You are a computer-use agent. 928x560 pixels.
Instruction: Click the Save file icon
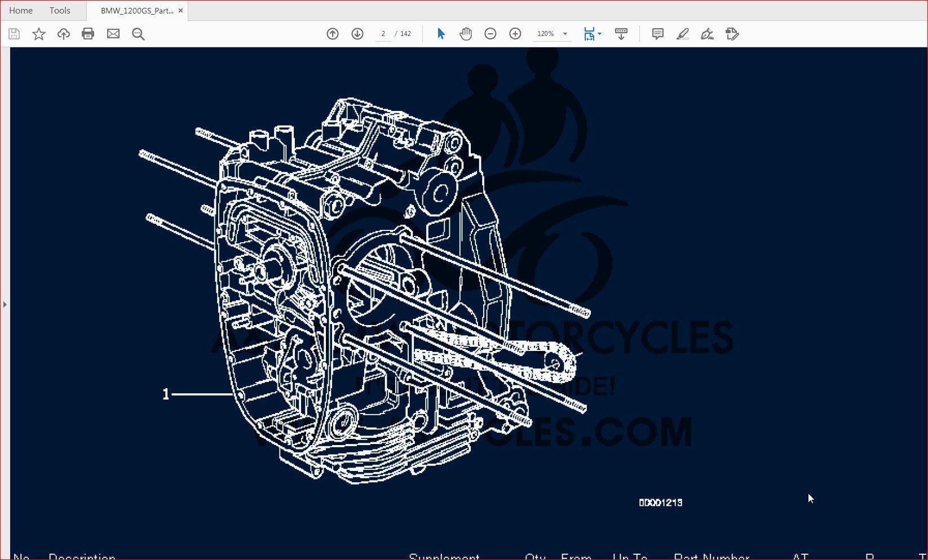14,34
